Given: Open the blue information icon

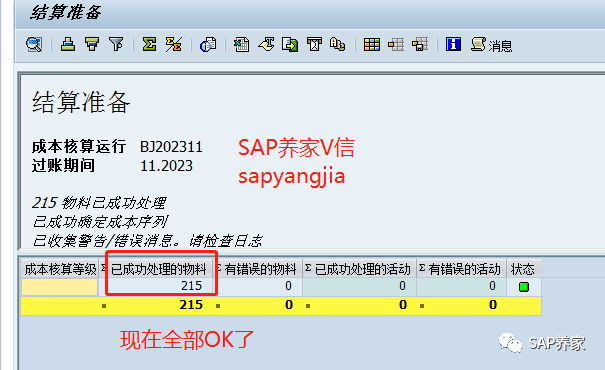Looking at the screenshot, I should (x=453, y=44).
